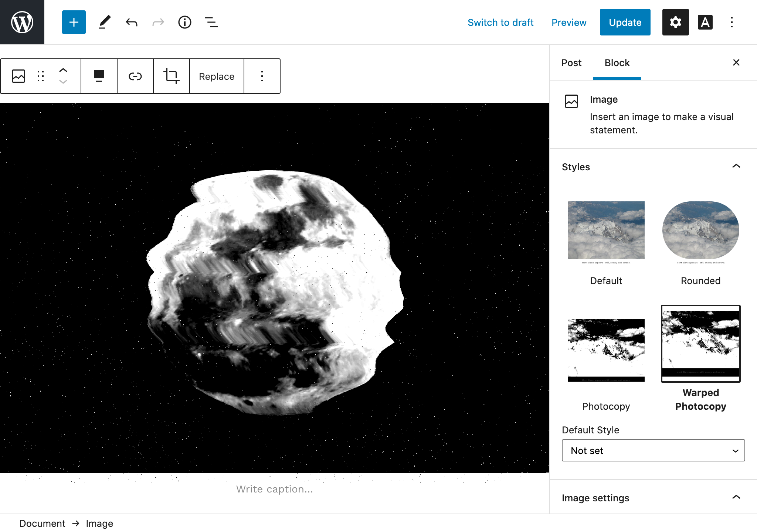Open the Default Style dropdown
This screenshot has width=757, height=532.
pos(653,450)
